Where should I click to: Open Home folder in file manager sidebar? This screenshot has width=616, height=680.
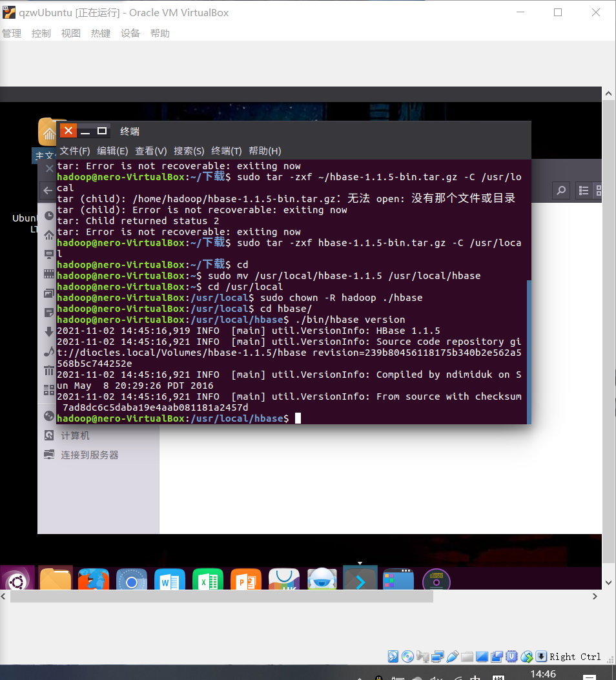pos(49,235)
